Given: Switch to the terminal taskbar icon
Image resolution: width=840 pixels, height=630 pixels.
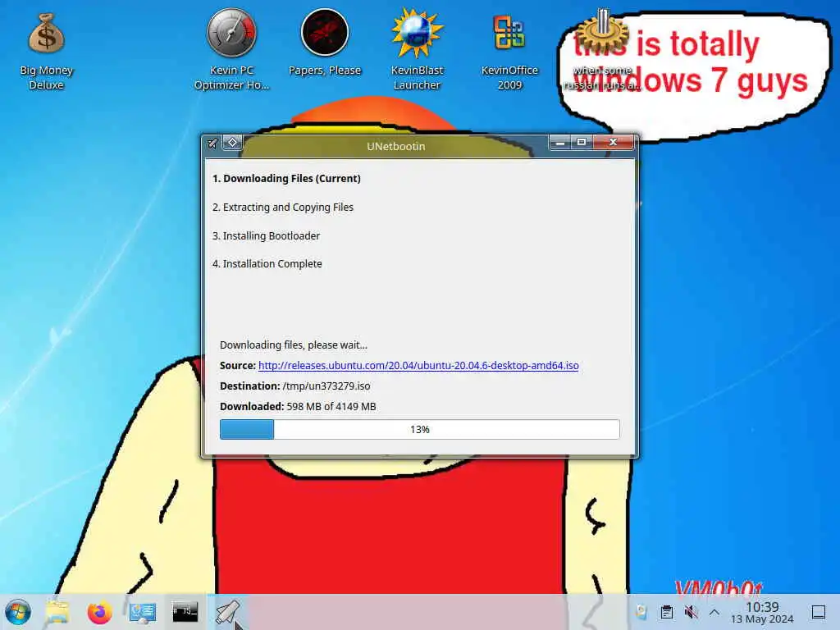Looking at the screenshot, I should tap(185, 611).
